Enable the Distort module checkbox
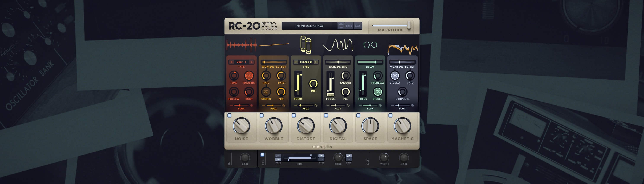This screenshot has height=184, width=644. 294,116
